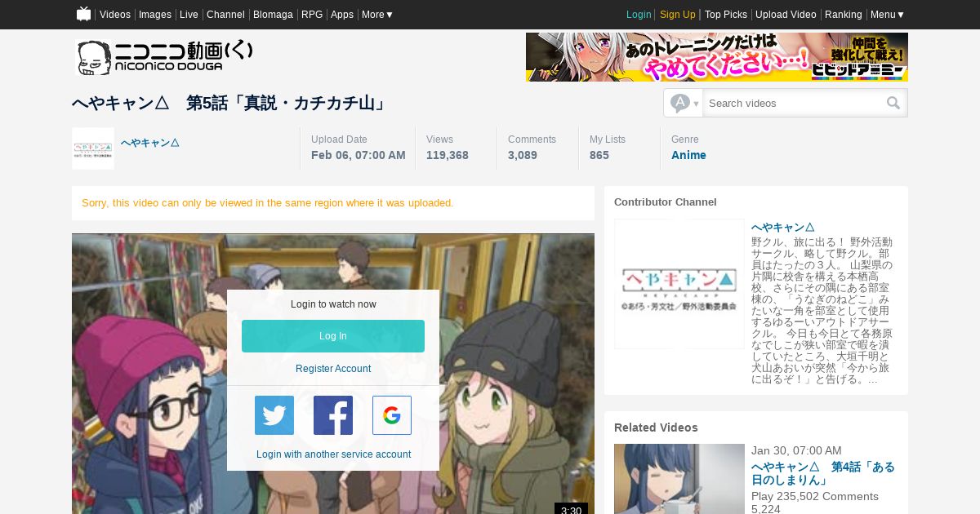
Task: Click the magnifier search icon
Action: pos(894,103)
